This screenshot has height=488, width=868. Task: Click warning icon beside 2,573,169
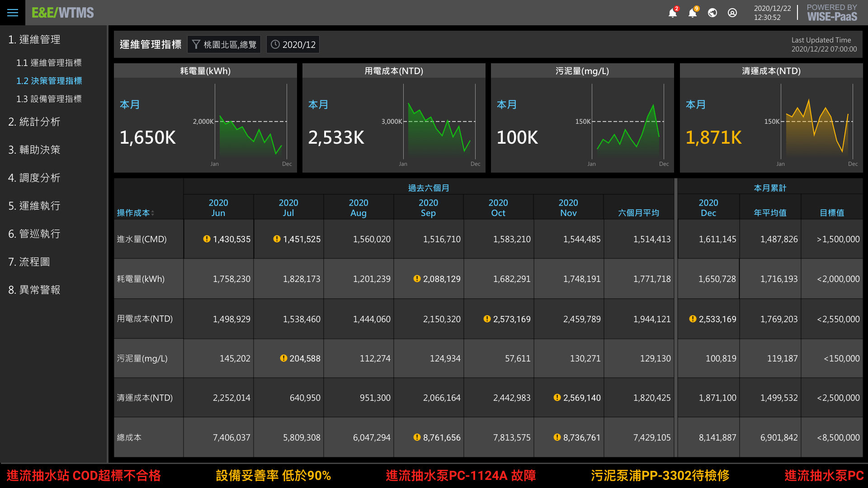point(487,319)
